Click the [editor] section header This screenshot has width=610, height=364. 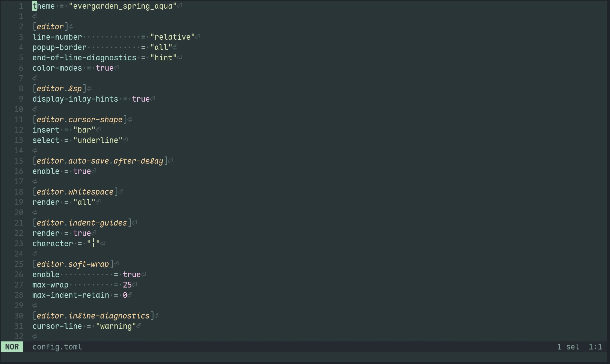coord(50,27)
